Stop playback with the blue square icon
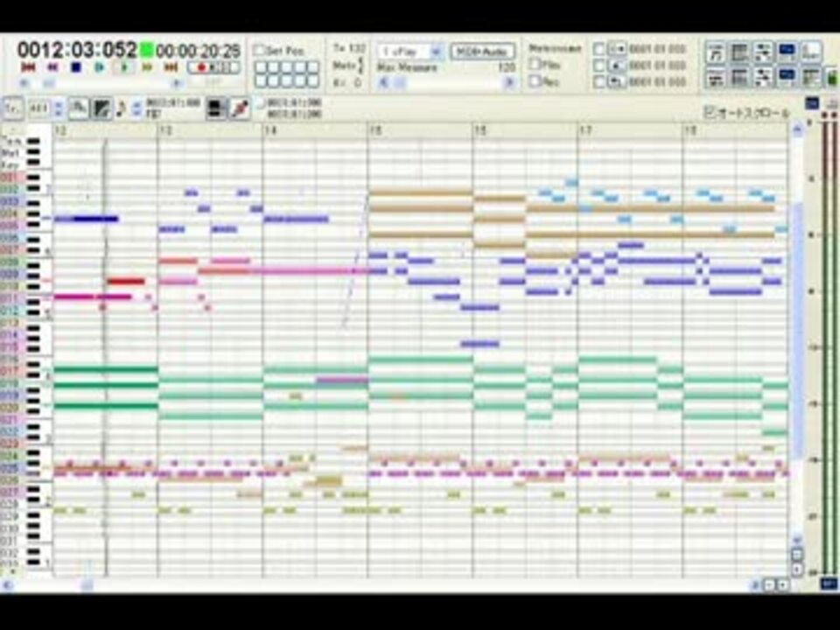 (x=76, y=67)
